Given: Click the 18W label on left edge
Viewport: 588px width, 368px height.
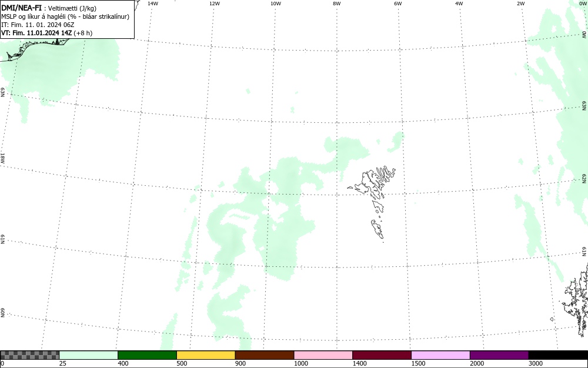Looking at the screenshot, I should [x=2, y=158].
